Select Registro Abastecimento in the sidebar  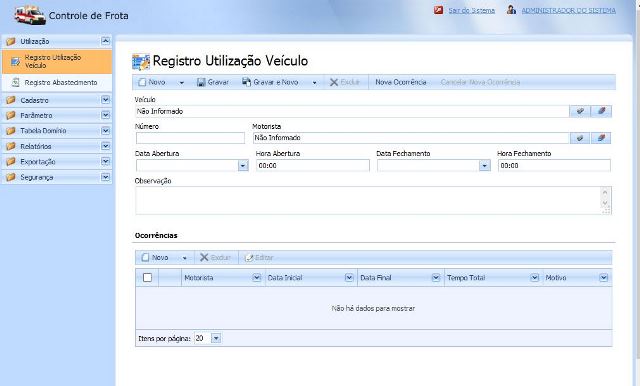point(57,82)
